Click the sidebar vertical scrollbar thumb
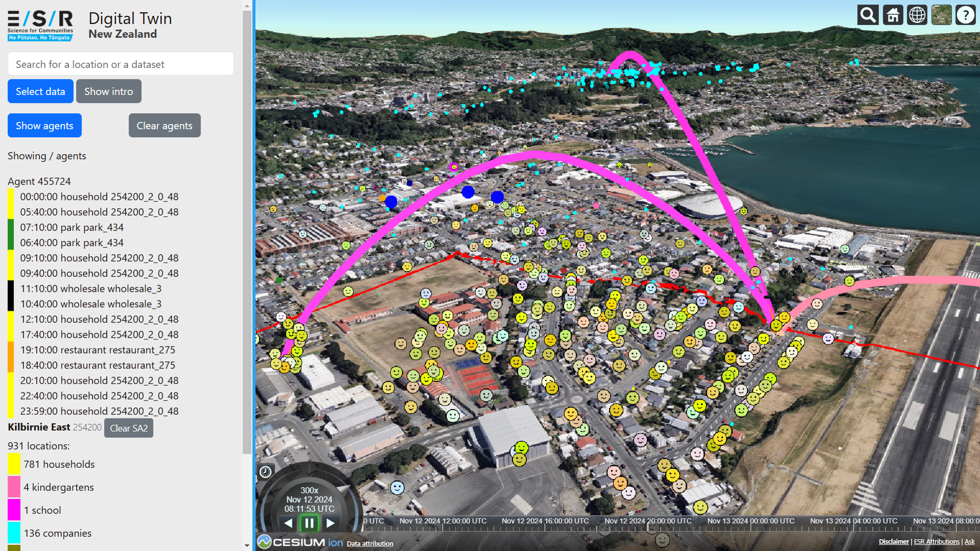The image size is (980, 551). 247,232
